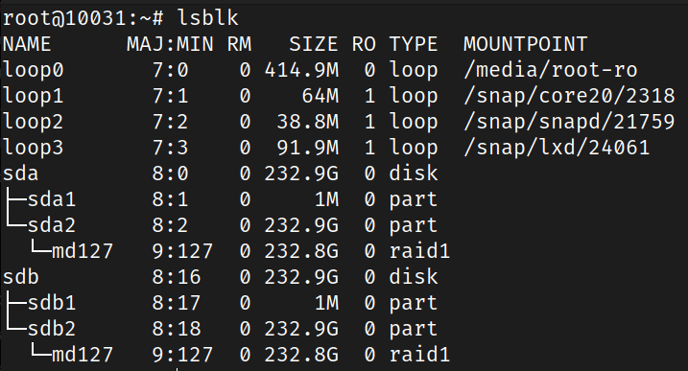Click the lsblk command text

click(208, 18)
